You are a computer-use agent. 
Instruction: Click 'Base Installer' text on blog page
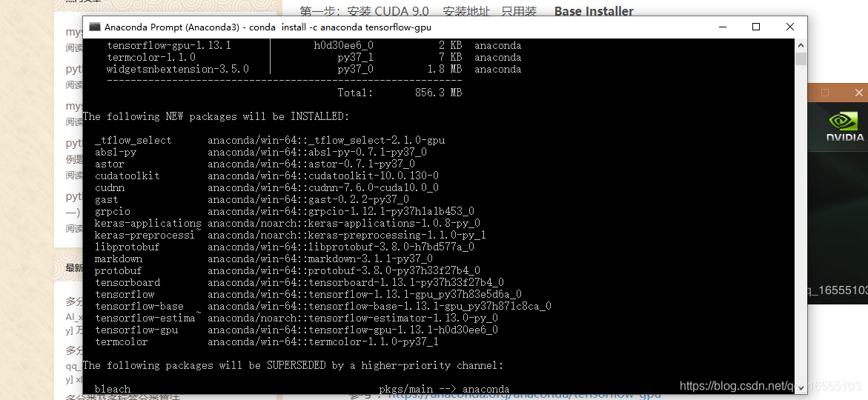(x=594, y=10)
